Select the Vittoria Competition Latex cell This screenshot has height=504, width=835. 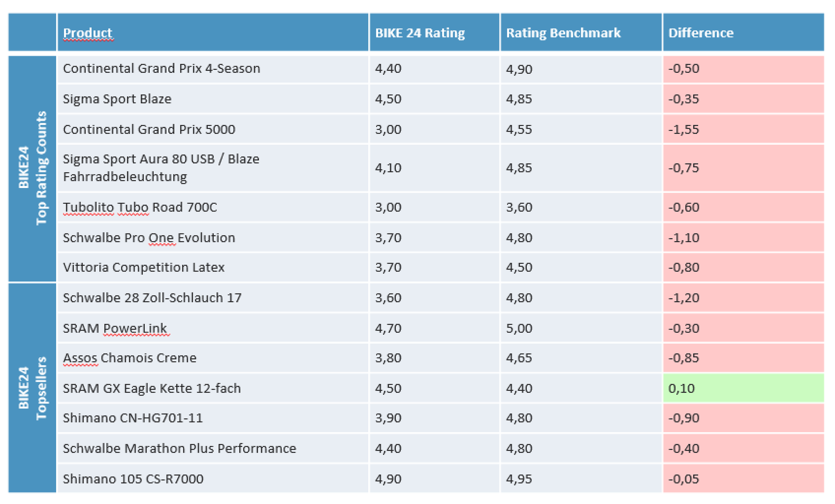coord(143,268)
